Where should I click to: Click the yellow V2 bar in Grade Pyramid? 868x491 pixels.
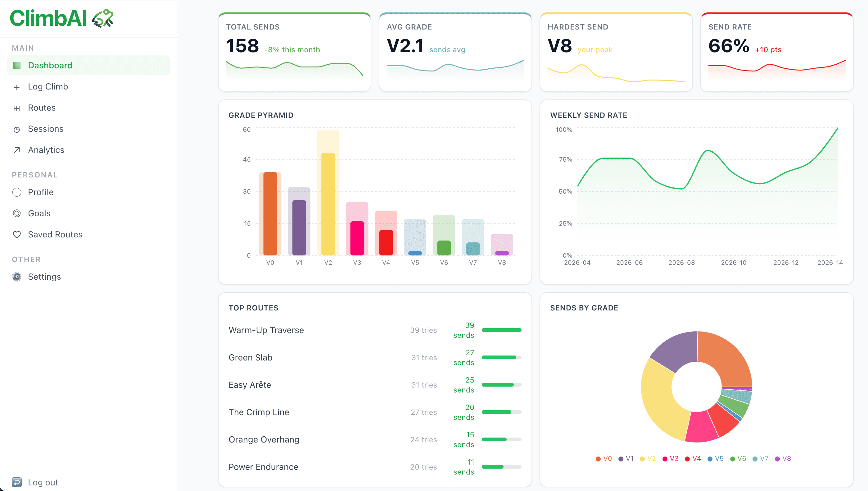tap(328, 204)
